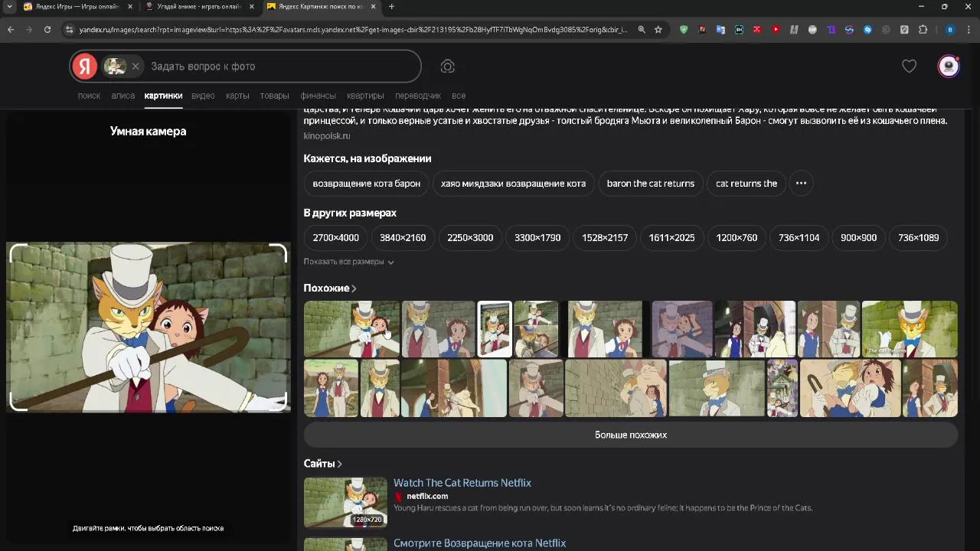Screen dimensions: 980x551
Task: Bookmark this page with the star icon
Action: pyautogui.click(x=658, y=30)
